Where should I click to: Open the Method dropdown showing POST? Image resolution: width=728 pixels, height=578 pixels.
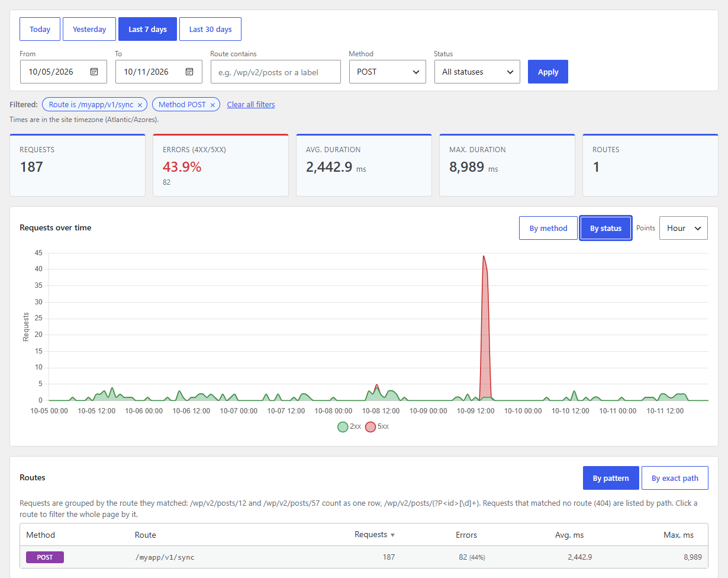(387, 72)
